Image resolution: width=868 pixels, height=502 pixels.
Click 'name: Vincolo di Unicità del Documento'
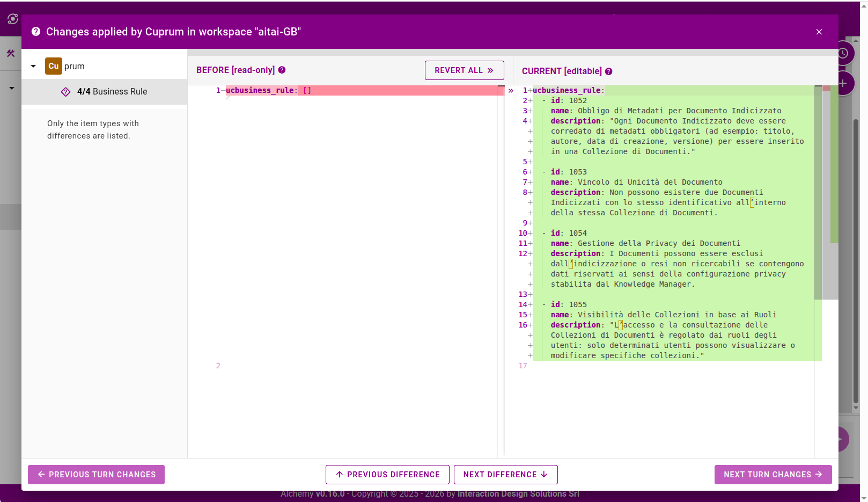pyautogui.click(x=636, y=182)
